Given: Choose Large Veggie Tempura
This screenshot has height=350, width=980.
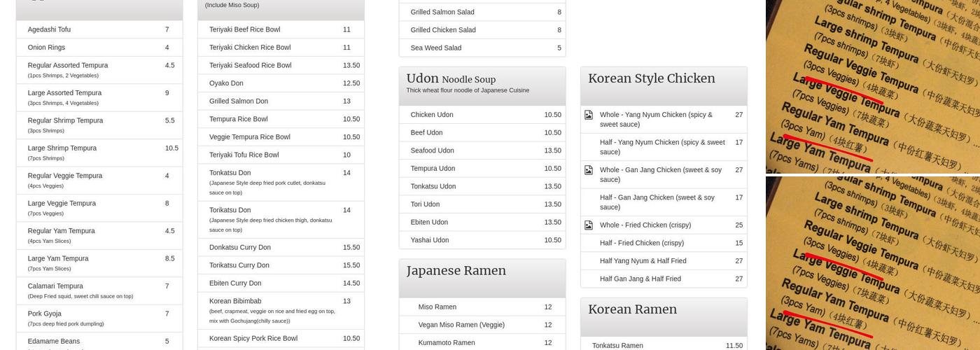Looking at the screenshot, I should coord(99,208).
